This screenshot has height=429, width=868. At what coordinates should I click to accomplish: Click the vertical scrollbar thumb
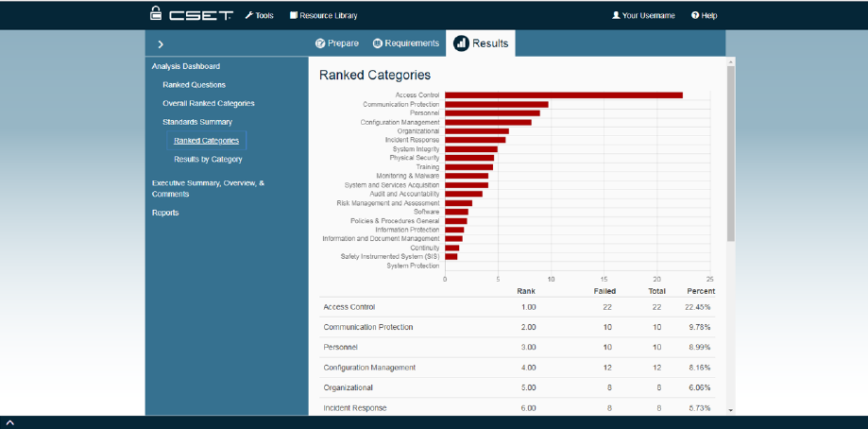pyautogui.click(x=731, y=153)
